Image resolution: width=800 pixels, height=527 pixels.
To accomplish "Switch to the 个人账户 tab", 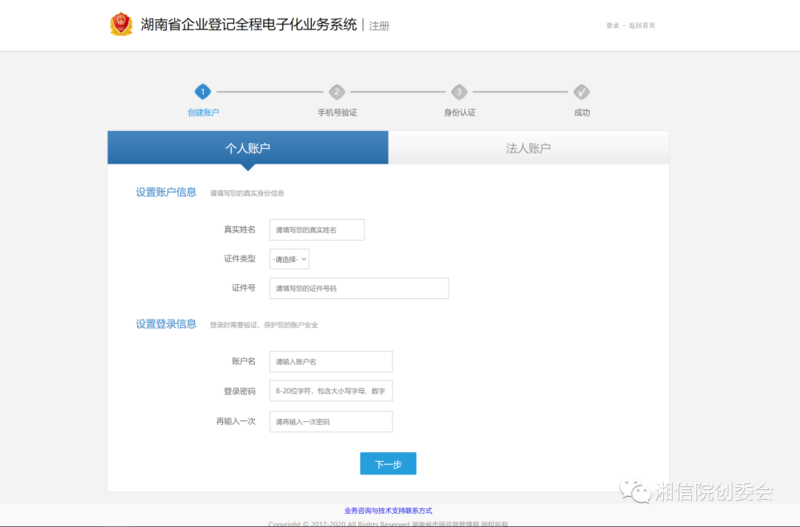I will (248, 148).
